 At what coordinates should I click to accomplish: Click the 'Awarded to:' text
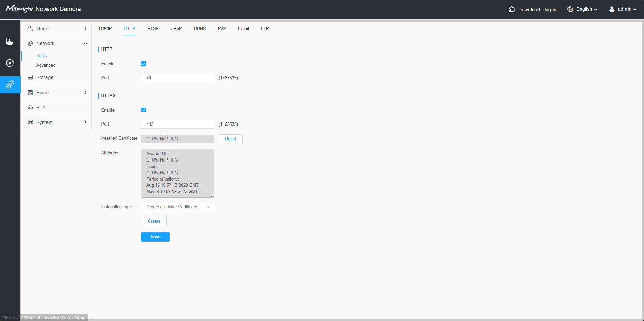coord(157,153)
